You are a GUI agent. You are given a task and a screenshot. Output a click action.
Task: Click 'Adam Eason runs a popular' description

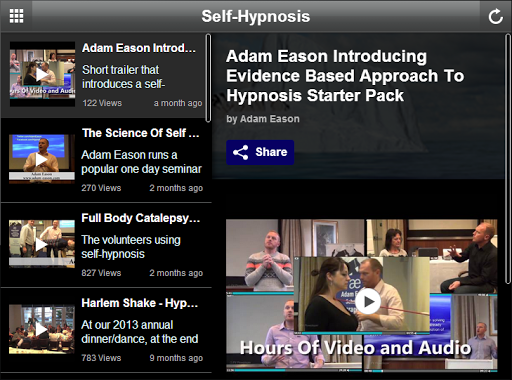point(141,162)
